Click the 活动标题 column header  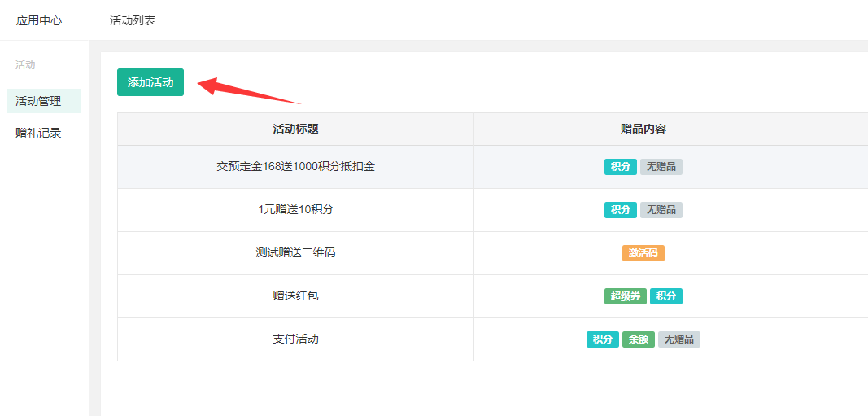tap(295, 129)
